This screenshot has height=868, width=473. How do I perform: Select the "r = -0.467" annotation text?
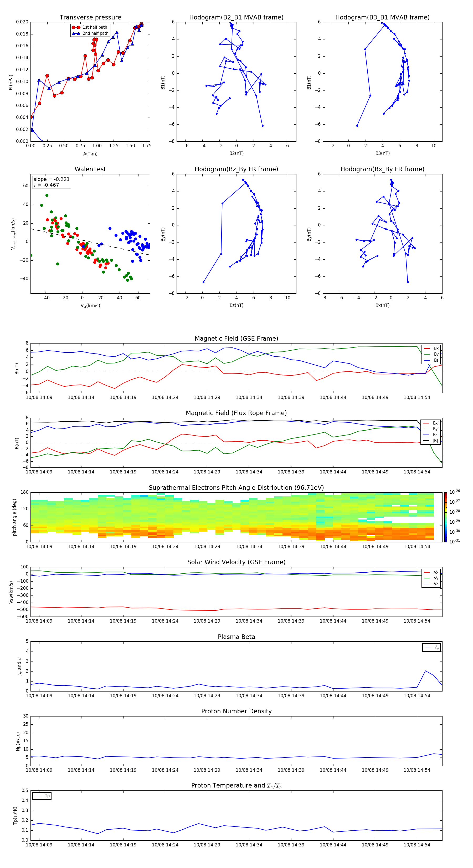[47, 185]
